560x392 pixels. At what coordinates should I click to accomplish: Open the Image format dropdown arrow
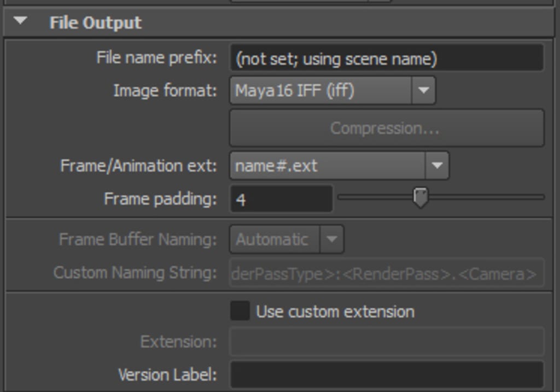(423, 90)
